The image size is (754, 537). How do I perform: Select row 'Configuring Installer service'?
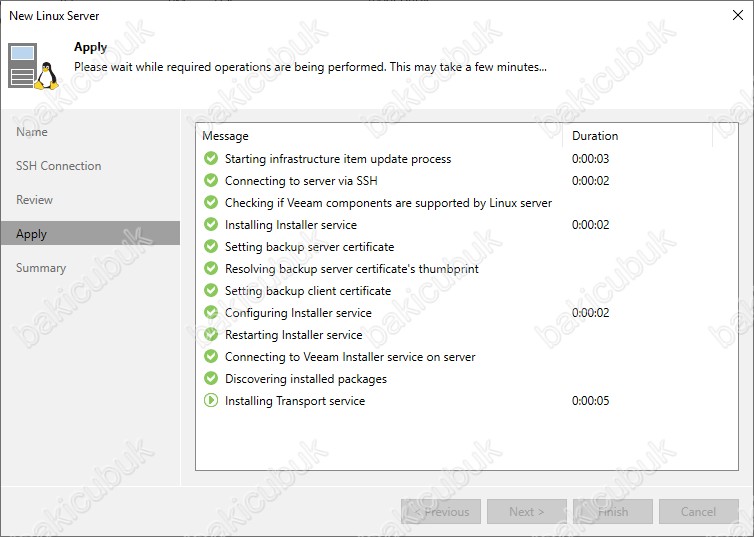click(x=466, y=313)
